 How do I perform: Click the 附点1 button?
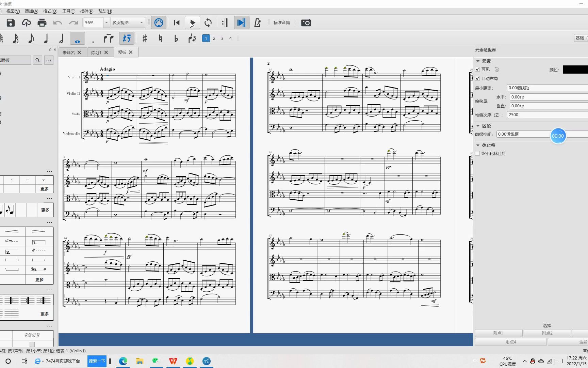499,333
